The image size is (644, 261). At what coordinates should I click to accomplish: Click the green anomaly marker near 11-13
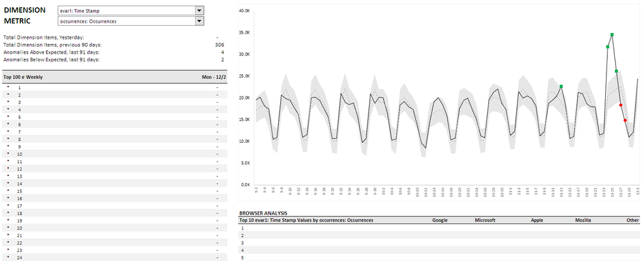tap(561, 87)
